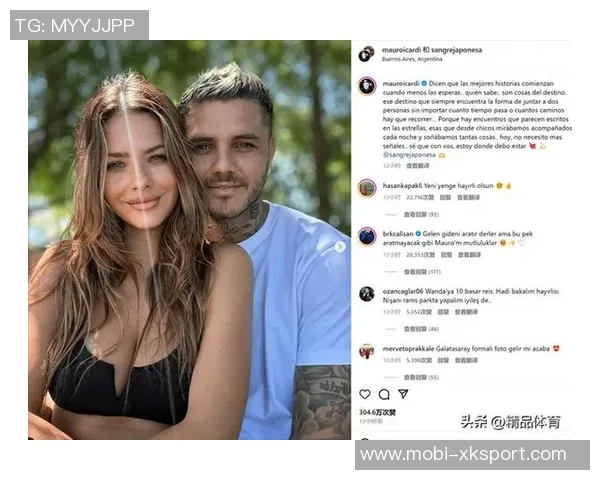This screenshot has height=480, width=600.
Task: View translation of the brkcalisan comment
Action: 470,255
